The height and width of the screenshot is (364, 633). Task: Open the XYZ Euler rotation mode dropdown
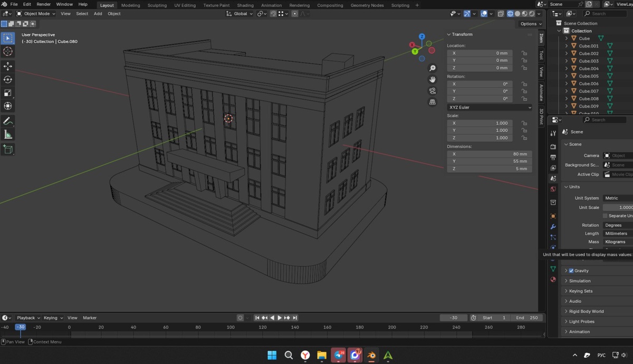pyautogui.click(x=490, y=107)
